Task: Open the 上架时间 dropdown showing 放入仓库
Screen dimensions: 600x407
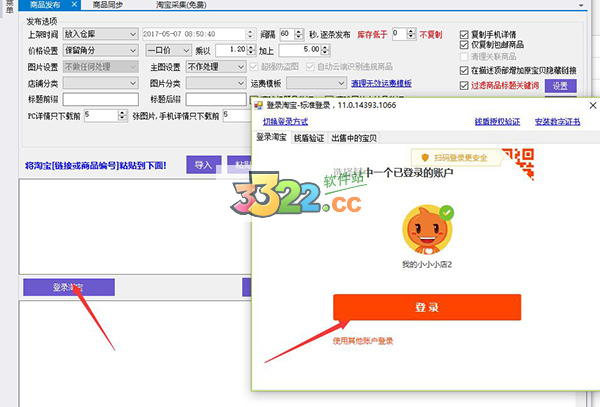Action: pyautogui.click(x=100, y=34)
